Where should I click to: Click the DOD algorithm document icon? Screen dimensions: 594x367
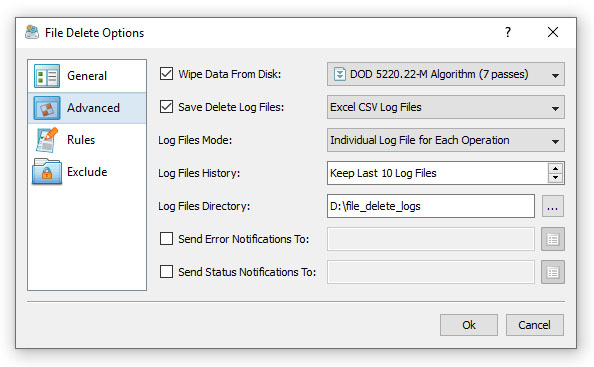[x=339, y=74]
